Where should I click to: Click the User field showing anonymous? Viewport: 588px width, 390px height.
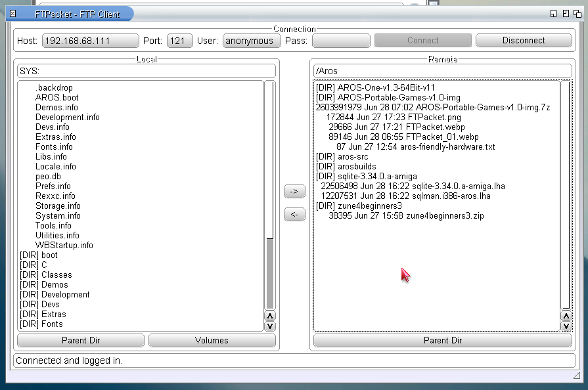[252, 41]
